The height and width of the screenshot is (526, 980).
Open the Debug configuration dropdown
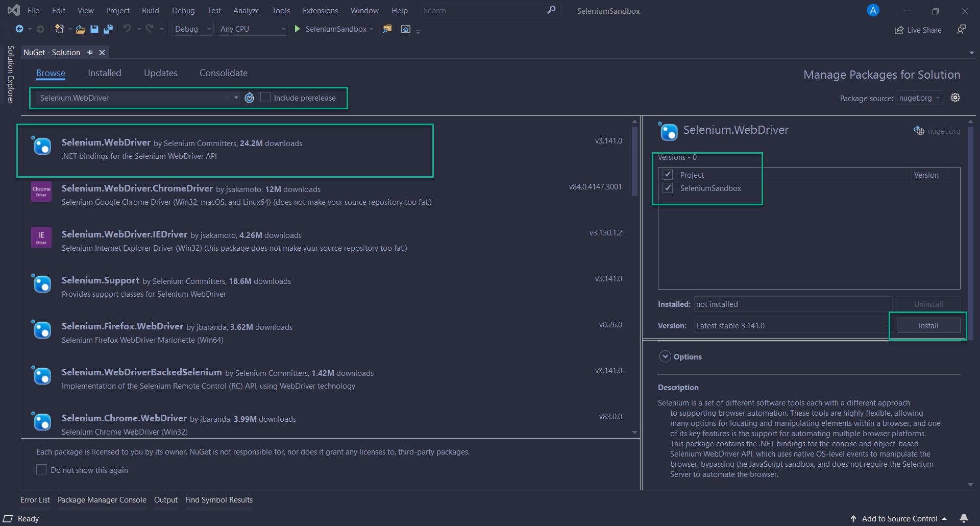click(193, 29)
